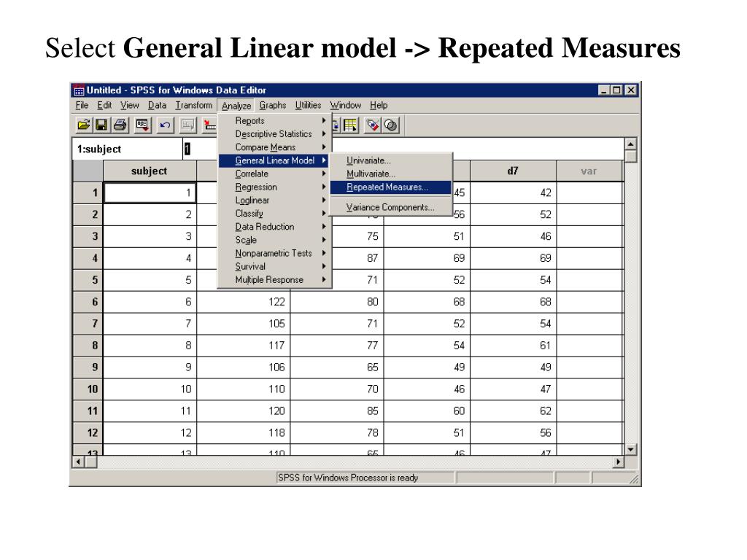Click the Open File toolbar icon

[x=83, y=125]
